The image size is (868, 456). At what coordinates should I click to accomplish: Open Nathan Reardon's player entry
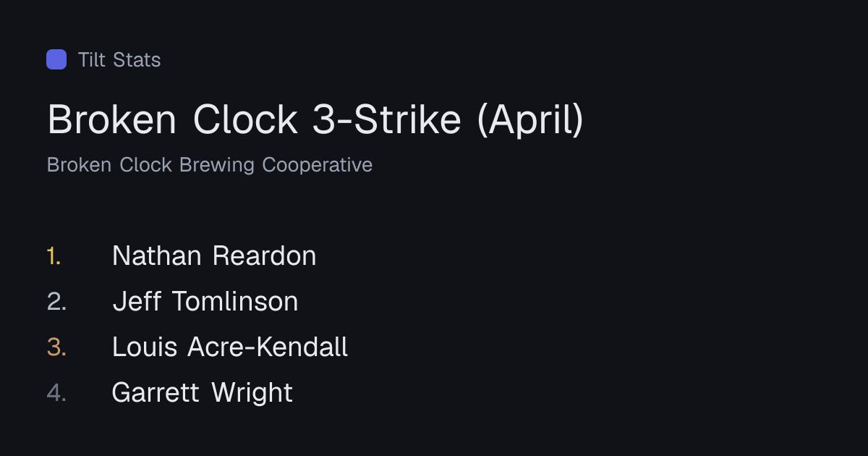(x=214, y=256)
